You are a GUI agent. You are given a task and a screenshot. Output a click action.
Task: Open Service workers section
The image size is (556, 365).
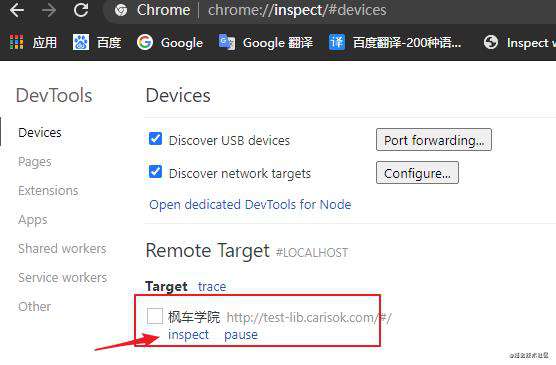(62, 277)
